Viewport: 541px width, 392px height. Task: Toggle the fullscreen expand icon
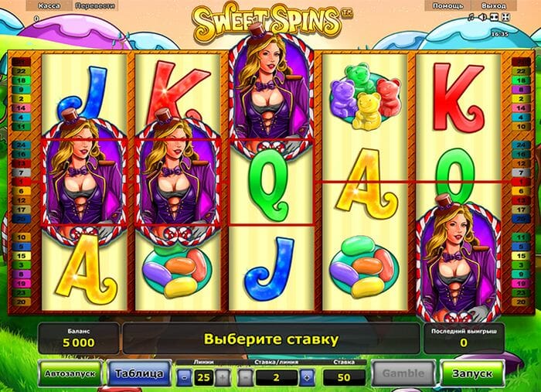point(505,17)
